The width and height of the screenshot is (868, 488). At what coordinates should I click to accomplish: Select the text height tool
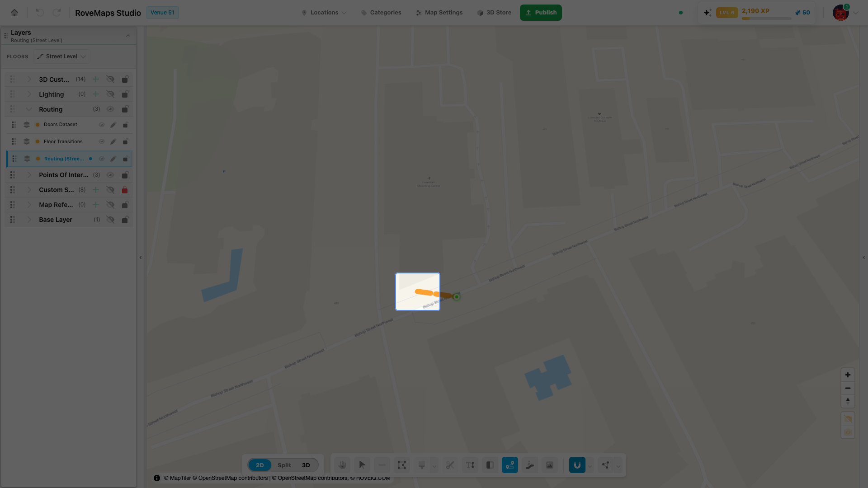tap(470, 465)
